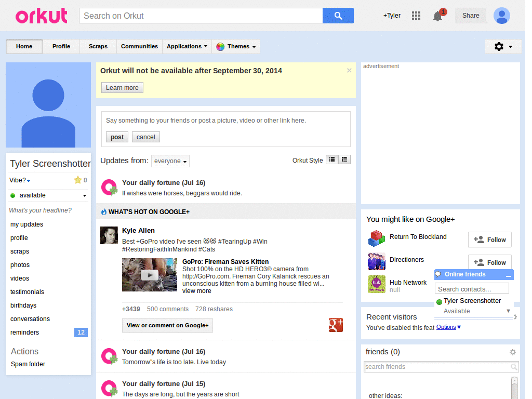
Task: Click the post button
Action: pyautogui.click(x=117, y=137)
